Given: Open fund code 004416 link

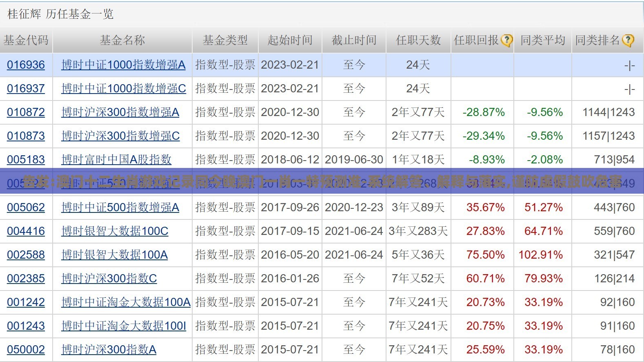Looking at the screenshot, I should (26, 231).
